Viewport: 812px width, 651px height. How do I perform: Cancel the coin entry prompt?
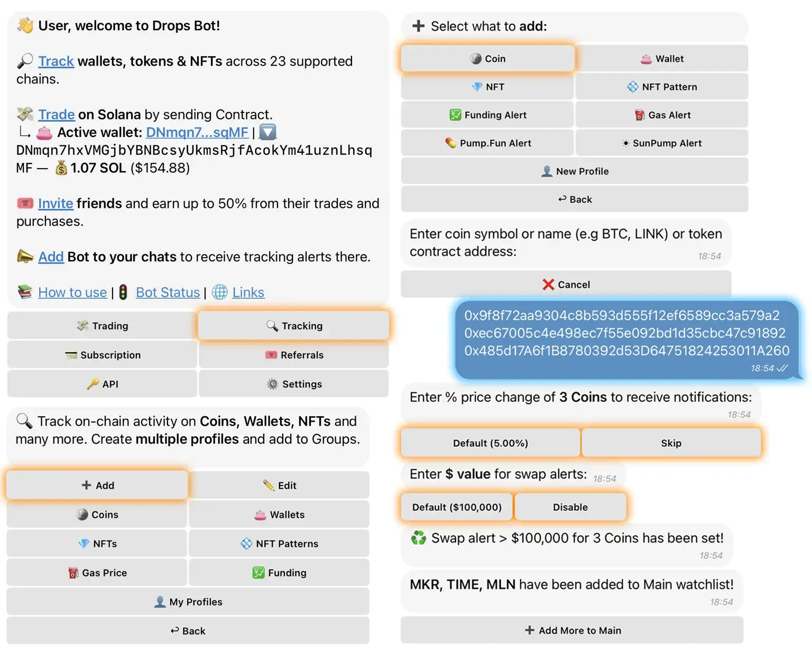click(x=566, y=285)
